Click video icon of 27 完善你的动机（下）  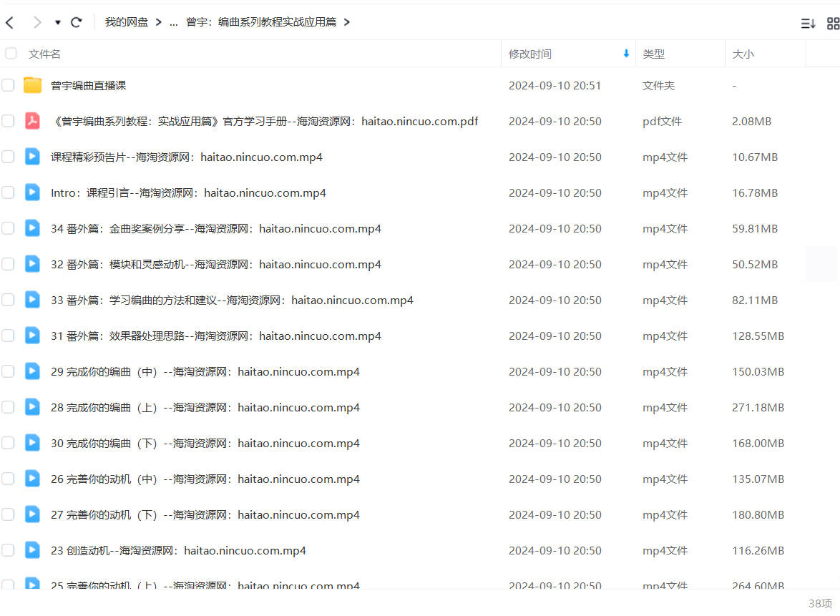pos(32,514)
